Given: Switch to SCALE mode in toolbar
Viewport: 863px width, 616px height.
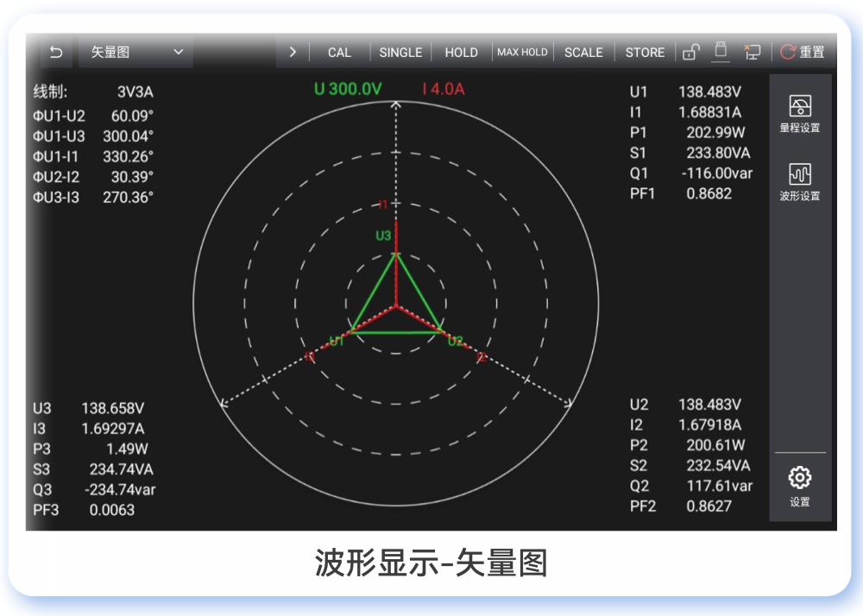Looking at the screenshot, I should pyautogui.click(x=583, y=52).
